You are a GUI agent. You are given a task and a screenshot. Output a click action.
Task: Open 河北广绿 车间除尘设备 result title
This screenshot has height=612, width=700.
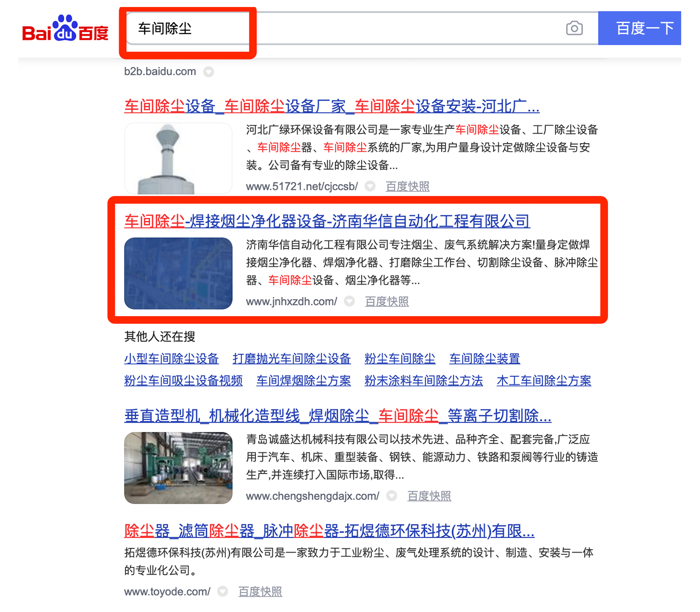coord(332,106)
